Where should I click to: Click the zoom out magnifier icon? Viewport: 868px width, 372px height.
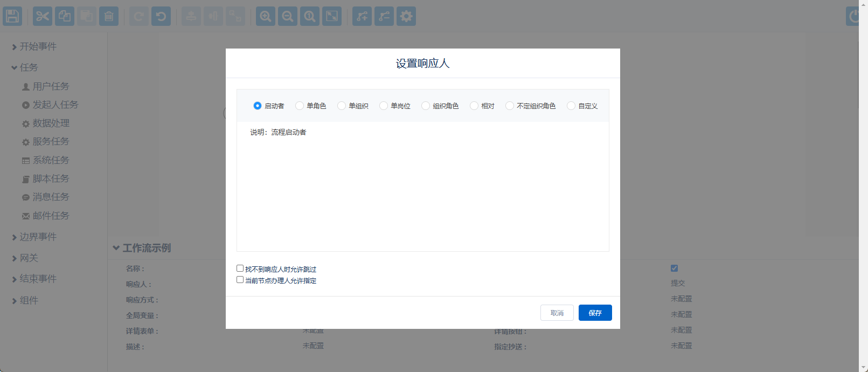pyautogui.click(x=288, y=16)
